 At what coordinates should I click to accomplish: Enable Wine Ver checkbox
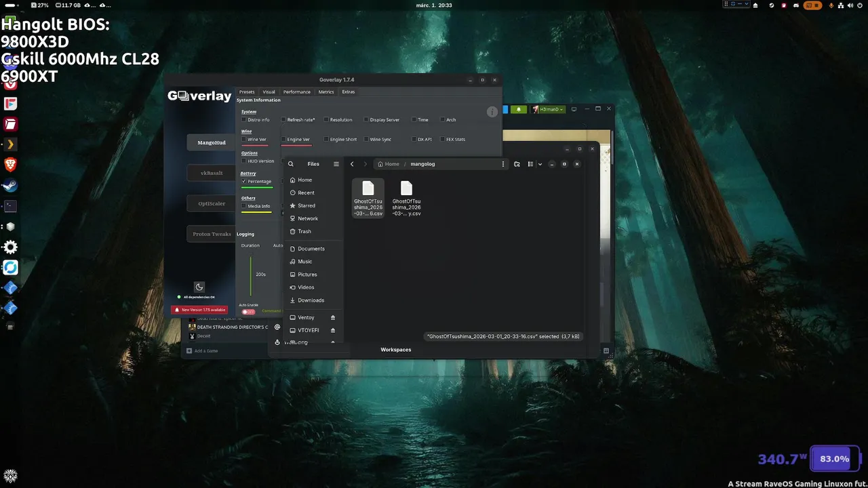click(244, 140)
